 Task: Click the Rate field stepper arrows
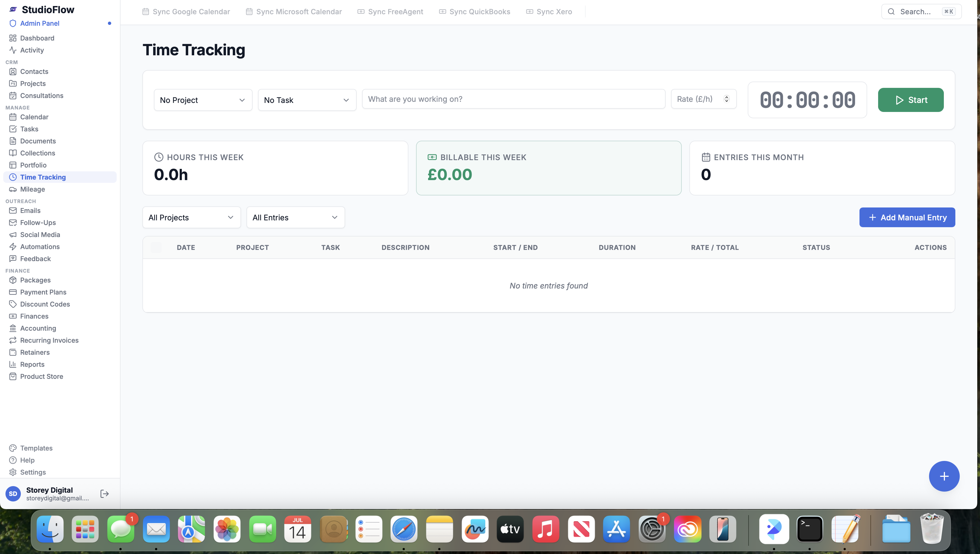pyautogui.click(x=726, y=99)
